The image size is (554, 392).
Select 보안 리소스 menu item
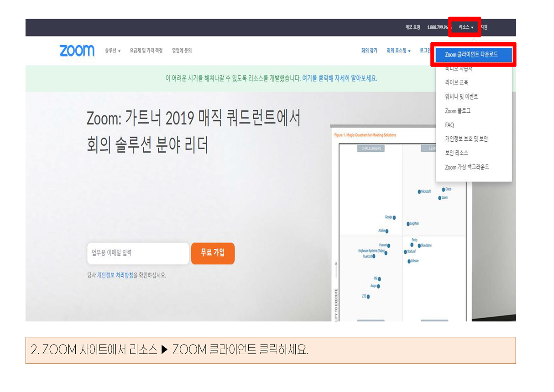pos(456,153)
